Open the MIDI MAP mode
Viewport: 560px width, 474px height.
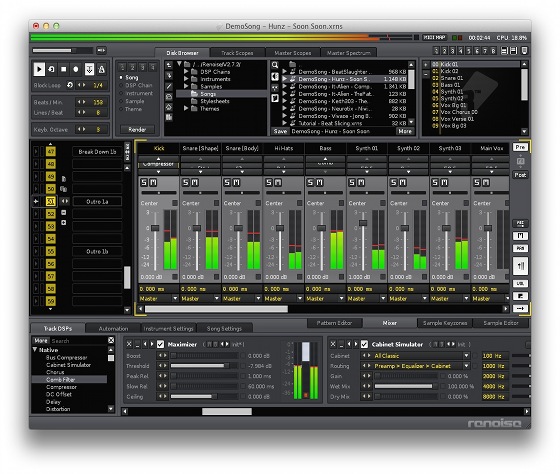(434, 38)
